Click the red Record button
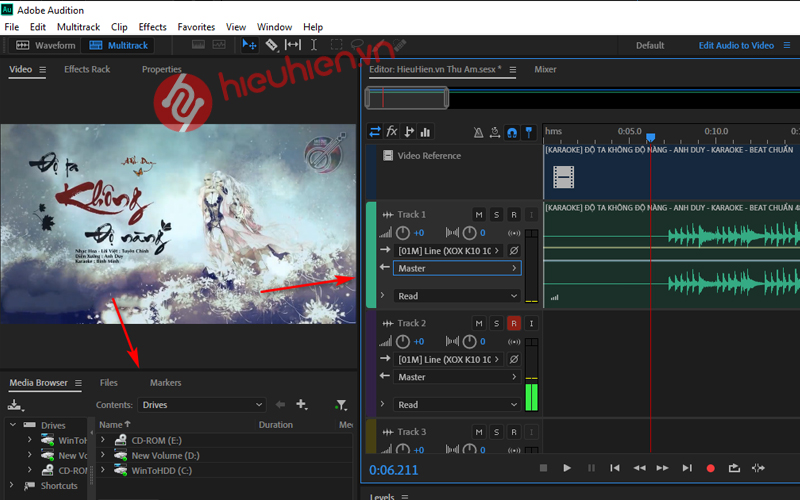This screenshot has width=800, height=500. (710, 468)
